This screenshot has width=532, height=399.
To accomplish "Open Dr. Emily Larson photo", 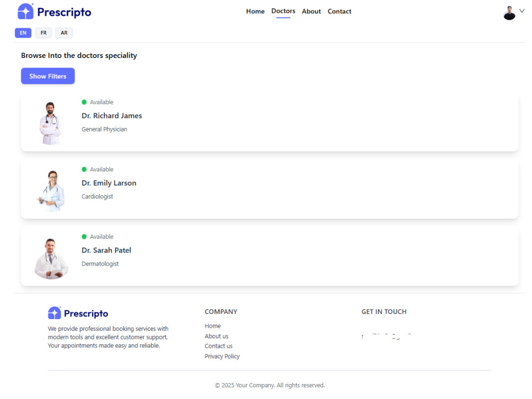I will coord(51,190).
